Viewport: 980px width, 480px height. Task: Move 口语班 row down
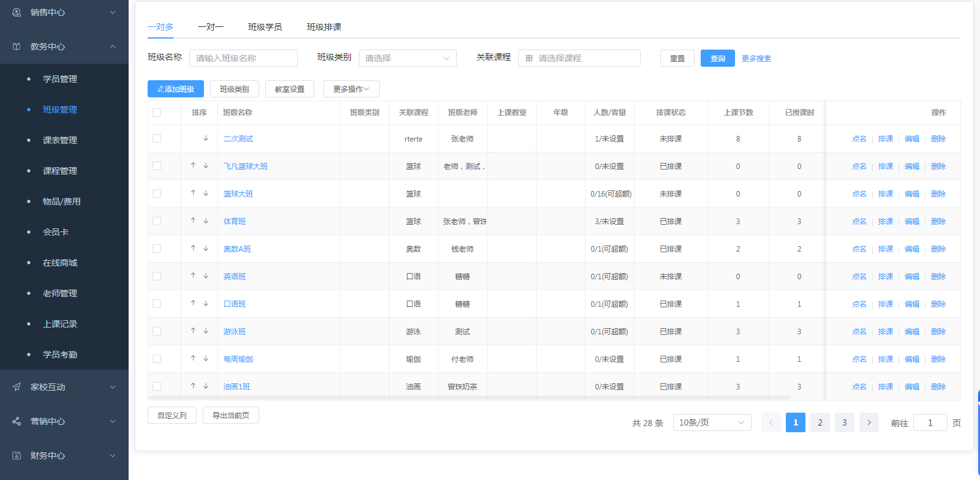pos(206,304)
